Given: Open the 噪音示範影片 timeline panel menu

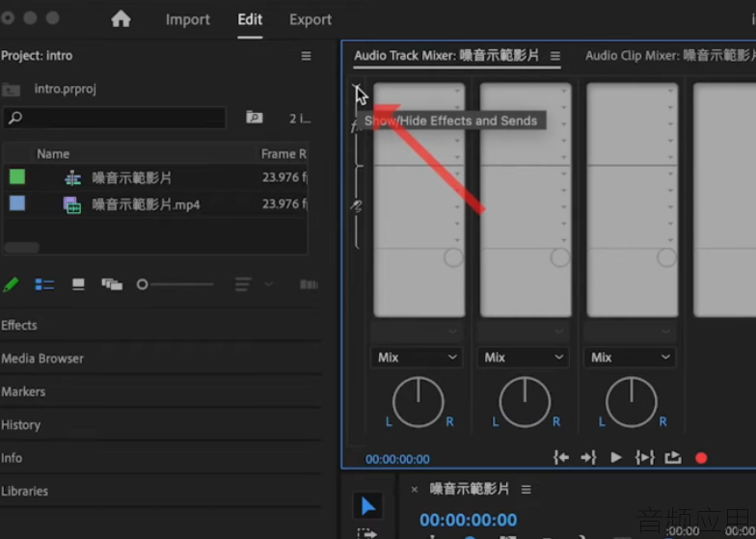Looking at the screenshot, I should pos(526,490).
